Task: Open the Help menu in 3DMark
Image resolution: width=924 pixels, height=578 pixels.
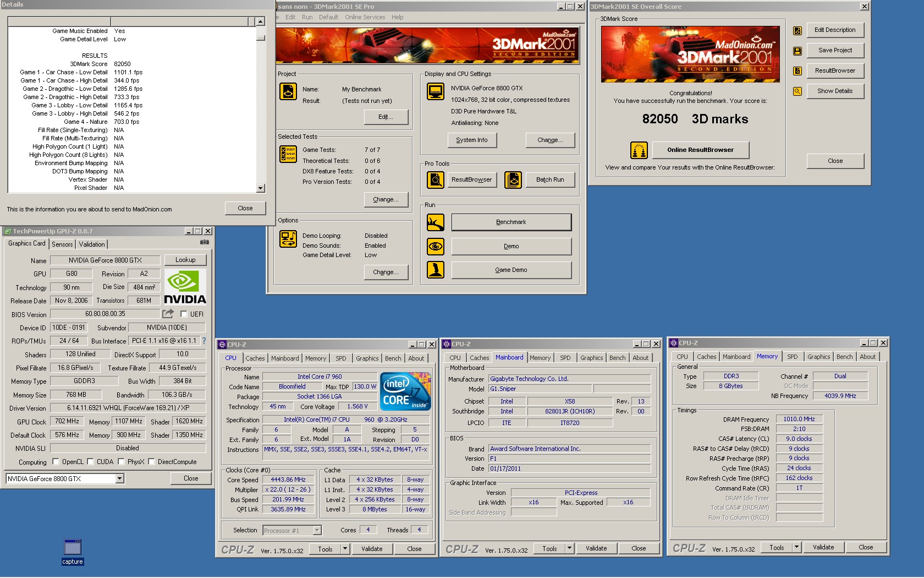Action: (x=397, y=17)
